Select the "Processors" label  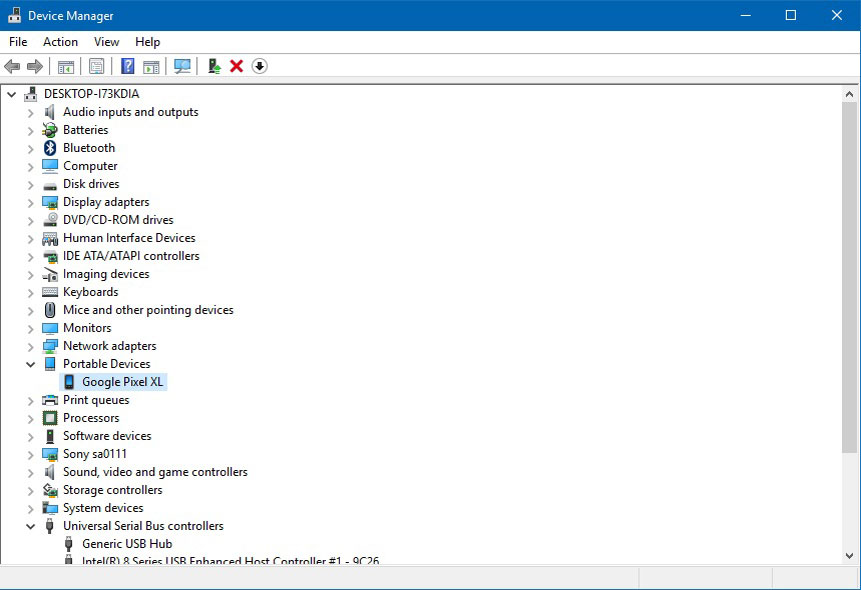coord(91,418)
